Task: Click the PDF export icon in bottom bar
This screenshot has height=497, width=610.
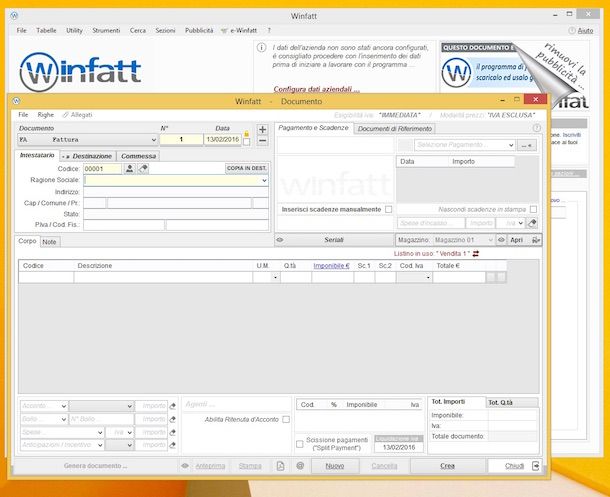Action: tap(280, 466)
